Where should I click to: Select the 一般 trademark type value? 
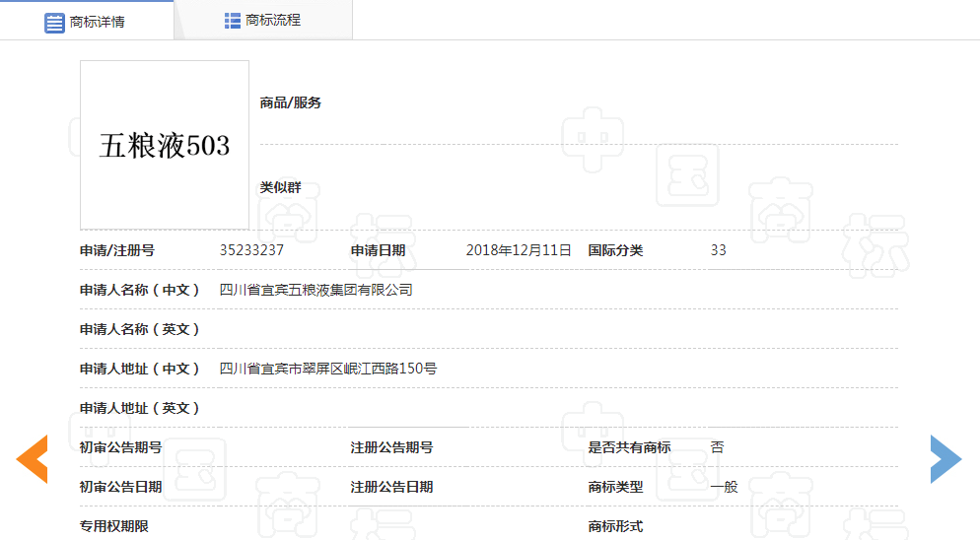tap(724, 487)
